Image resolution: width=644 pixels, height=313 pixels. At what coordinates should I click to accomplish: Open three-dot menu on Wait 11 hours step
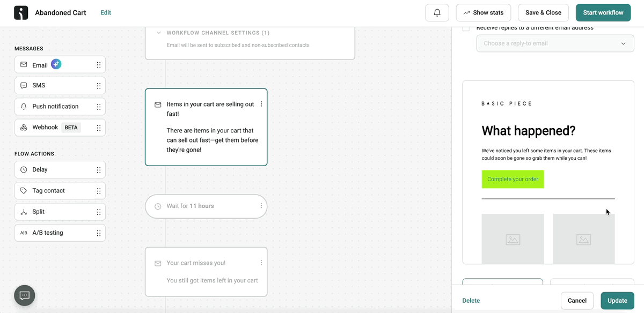261,206
